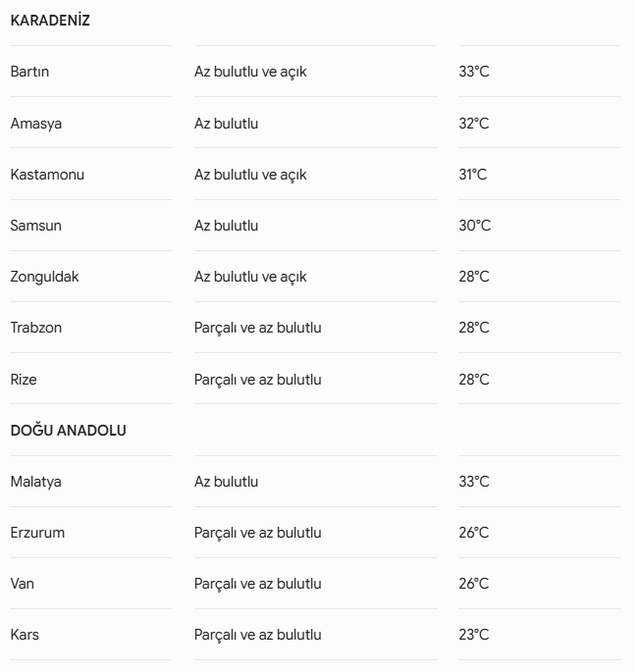
Task: Select Kars 23°C temperature cell
Action: click(x=474, y=635)
